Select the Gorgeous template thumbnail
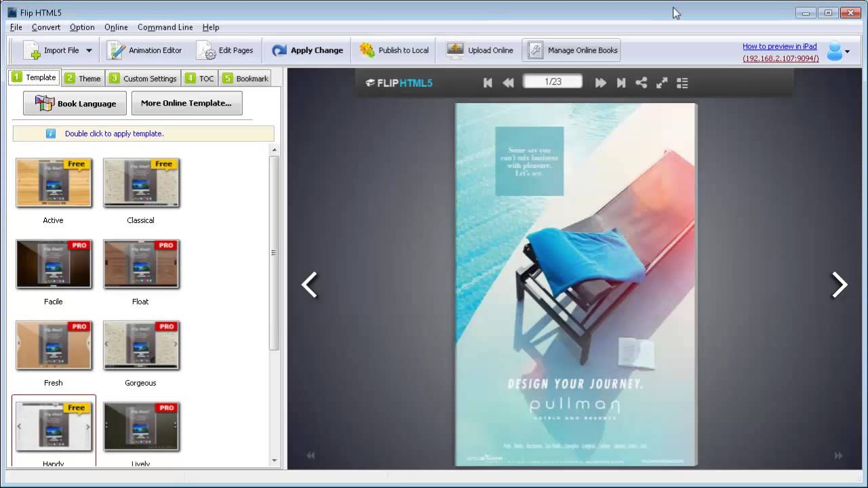The height and width of the screenshot is (488, 868). coord(141,346)
